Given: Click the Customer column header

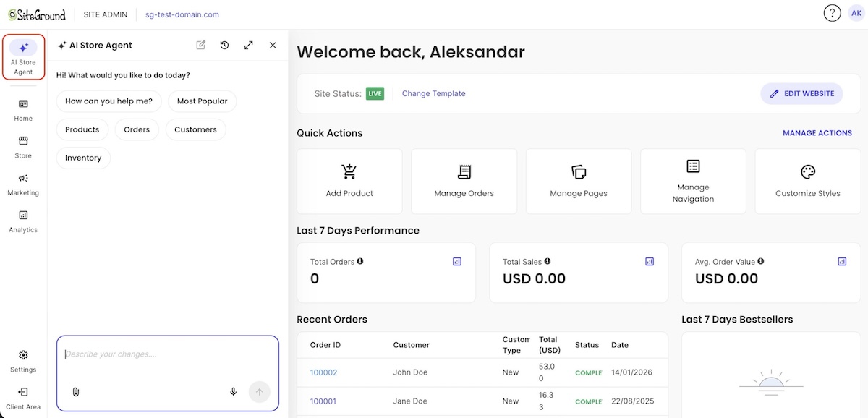Looking at the screenshot, I should pos(412,345).
